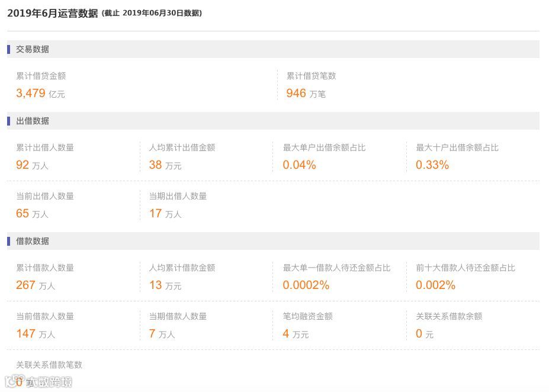Click the 累计借款人数量 value 267 万人
Image resolution: width=549 pixels, height=392 pixels.
[35, 285]
